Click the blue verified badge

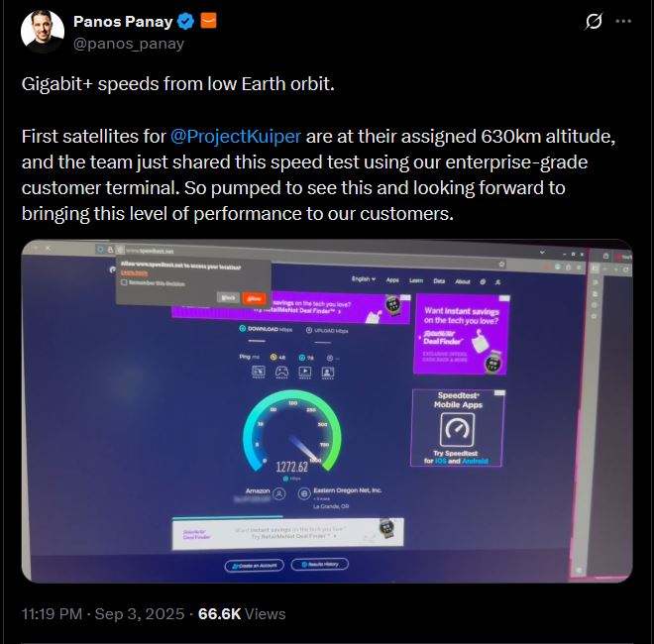[x=185, y=21]
